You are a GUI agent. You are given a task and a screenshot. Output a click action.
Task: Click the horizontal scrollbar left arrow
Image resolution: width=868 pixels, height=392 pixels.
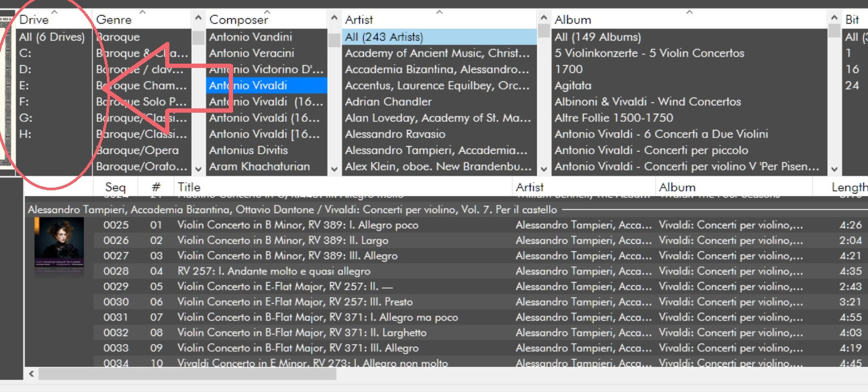point(31,374)
